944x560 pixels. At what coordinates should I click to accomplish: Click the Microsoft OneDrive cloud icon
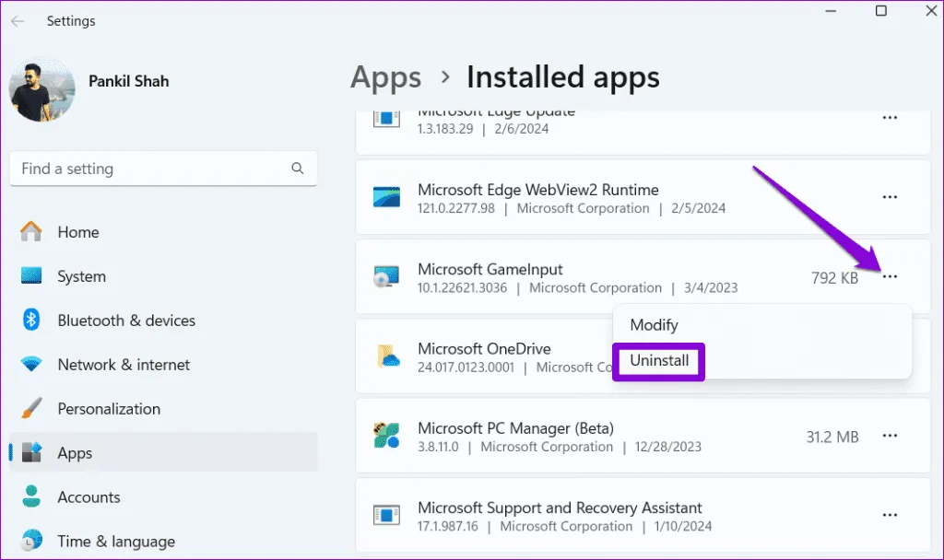tap(385, 356)
